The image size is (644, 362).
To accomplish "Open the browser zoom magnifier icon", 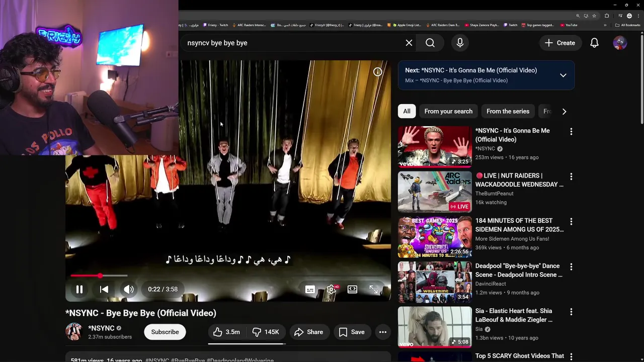I will [x=578, y=16].
